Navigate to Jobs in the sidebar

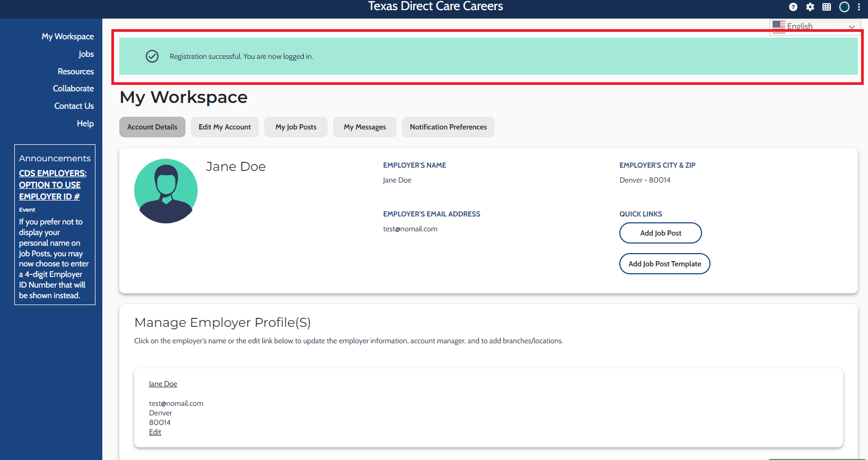[x=86, y=54]
